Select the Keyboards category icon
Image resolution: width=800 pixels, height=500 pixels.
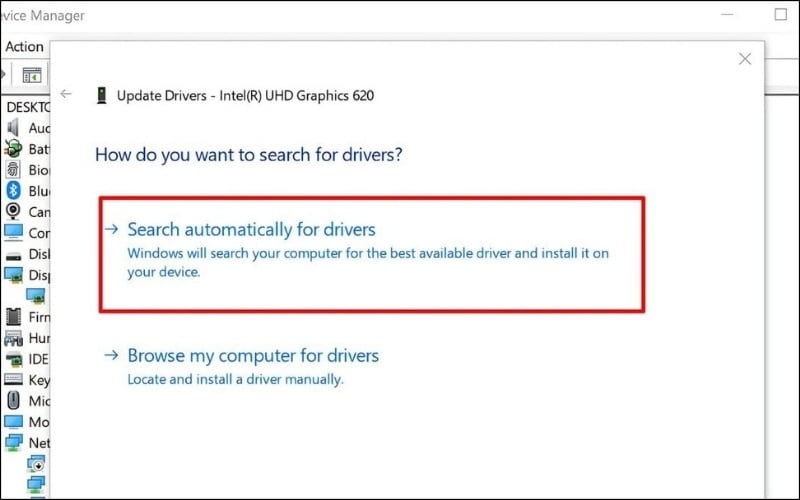(x=13, y=379)
